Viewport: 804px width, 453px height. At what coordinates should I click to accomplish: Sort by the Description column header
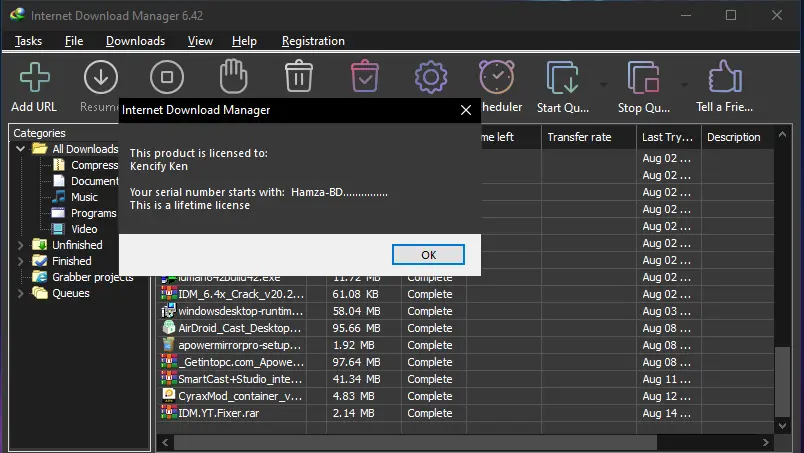click(737, 137)
